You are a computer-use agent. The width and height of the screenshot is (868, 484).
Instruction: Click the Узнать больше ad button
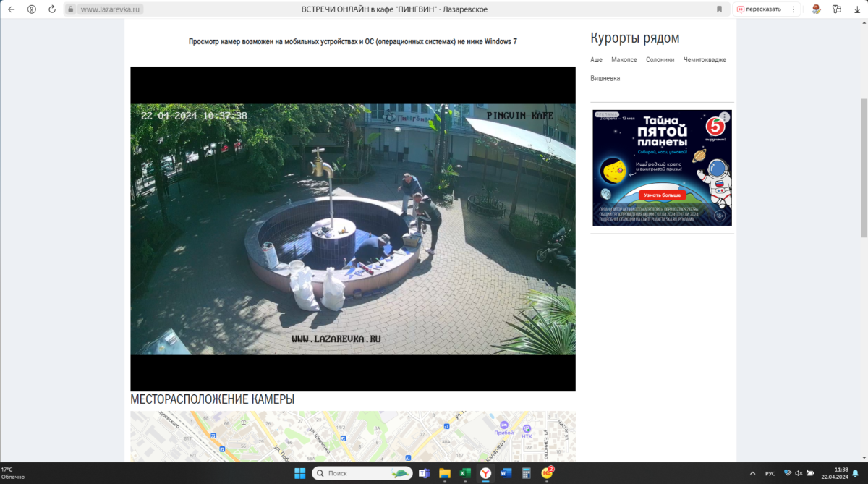[662, 195]
